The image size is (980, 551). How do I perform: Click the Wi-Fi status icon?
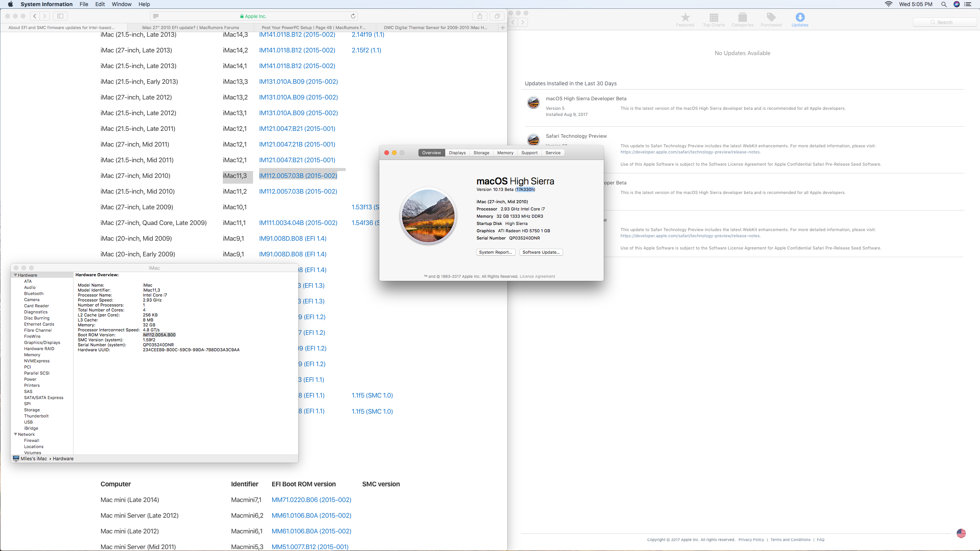pyautogui.click(x=889, y=4)
